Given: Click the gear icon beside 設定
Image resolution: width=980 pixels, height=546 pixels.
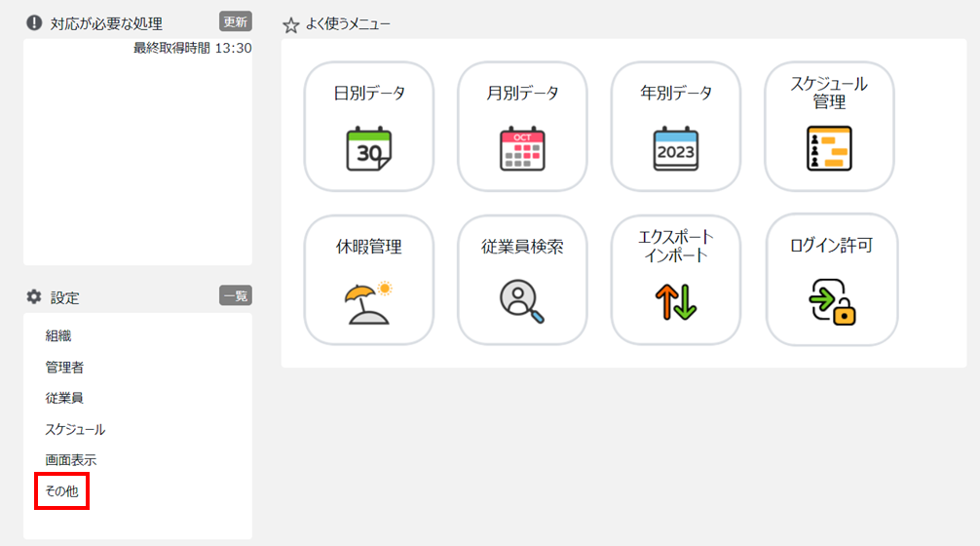Looking at the screenshot, I should [34, 297].
